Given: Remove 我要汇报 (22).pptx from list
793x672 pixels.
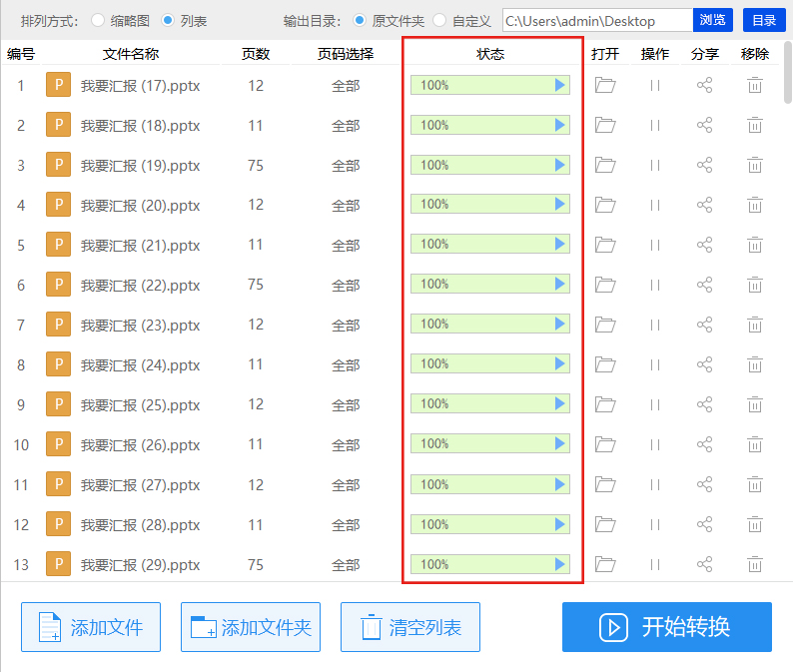Looking at the screenshot, I should (755, 285).
